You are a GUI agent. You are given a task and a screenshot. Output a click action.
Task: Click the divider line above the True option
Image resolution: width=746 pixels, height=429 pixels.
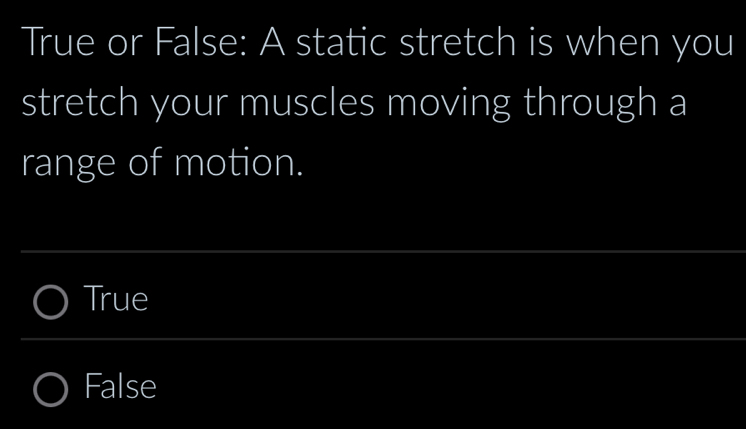(x=380, y=252)
